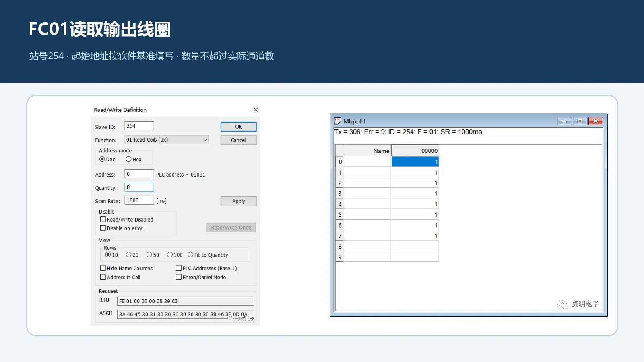Image resolution: width=644 pixels, height=362 pixels.
Task: Click the Mbpoll1 status line text
Action: [408, 132]
